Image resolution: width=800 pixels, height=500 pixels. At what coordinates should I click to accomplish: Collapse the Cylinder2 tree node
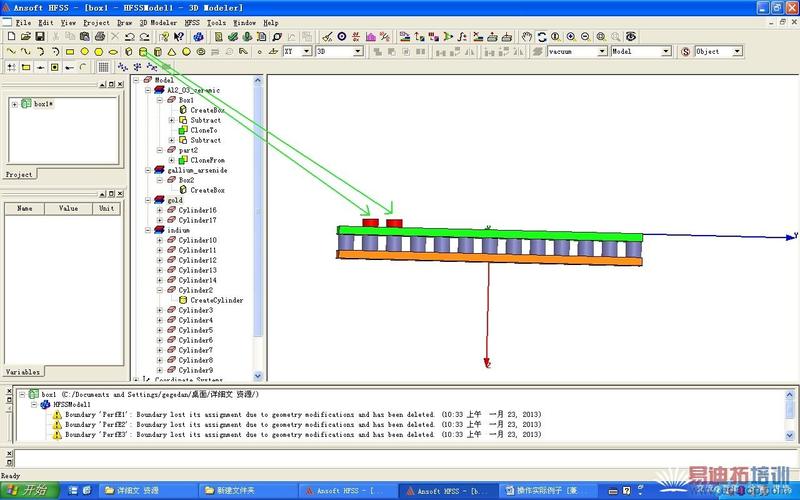(160, 290)
